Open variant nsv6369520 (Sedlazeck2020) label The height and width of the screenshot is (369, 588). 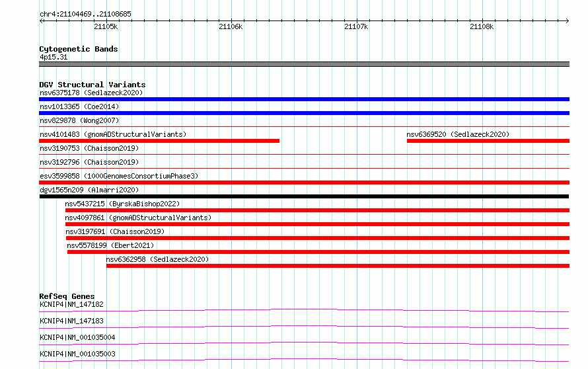point(458,134)
